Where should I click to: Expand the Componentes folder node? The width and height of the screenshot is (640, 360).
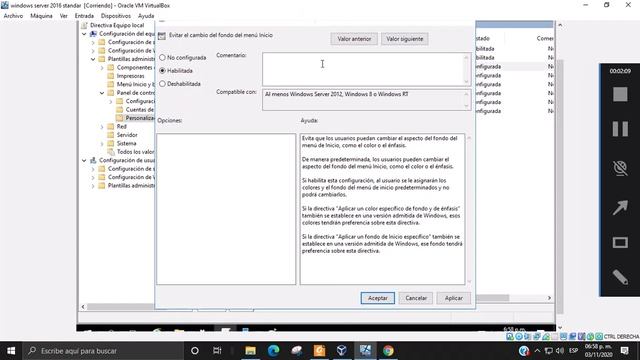click(102, 68)
